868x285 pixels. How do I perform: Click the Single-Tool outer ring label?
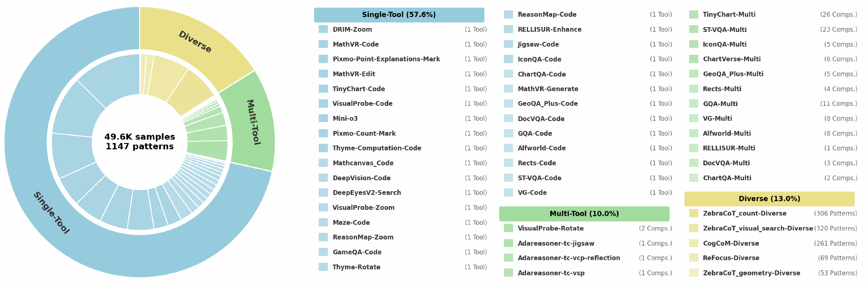coord(52,213)
